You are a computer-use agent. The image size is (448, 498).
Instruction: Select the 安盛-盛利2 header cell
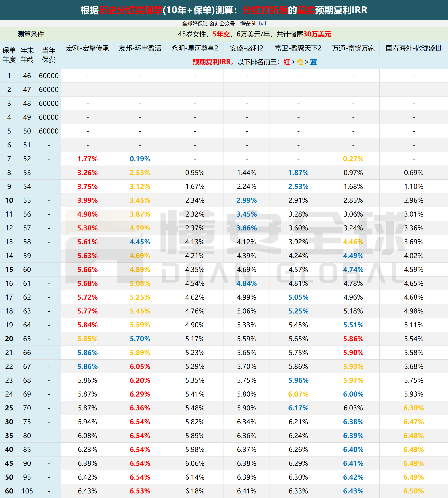point(246,48)
